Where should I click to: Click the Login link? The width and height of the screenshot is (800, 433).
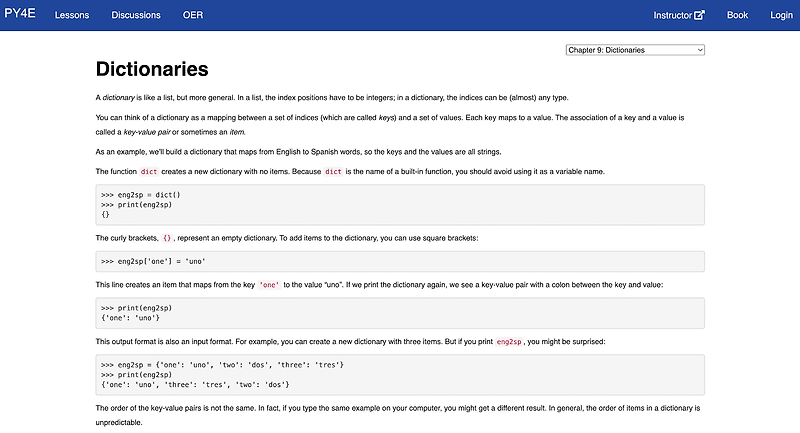781,15
